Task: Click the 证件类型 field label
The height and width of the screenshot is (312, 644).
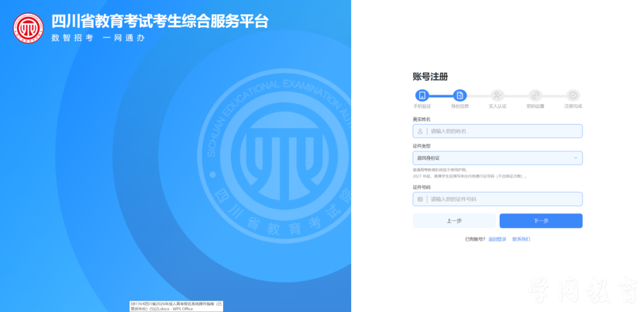Action: [x=422, y=146]
